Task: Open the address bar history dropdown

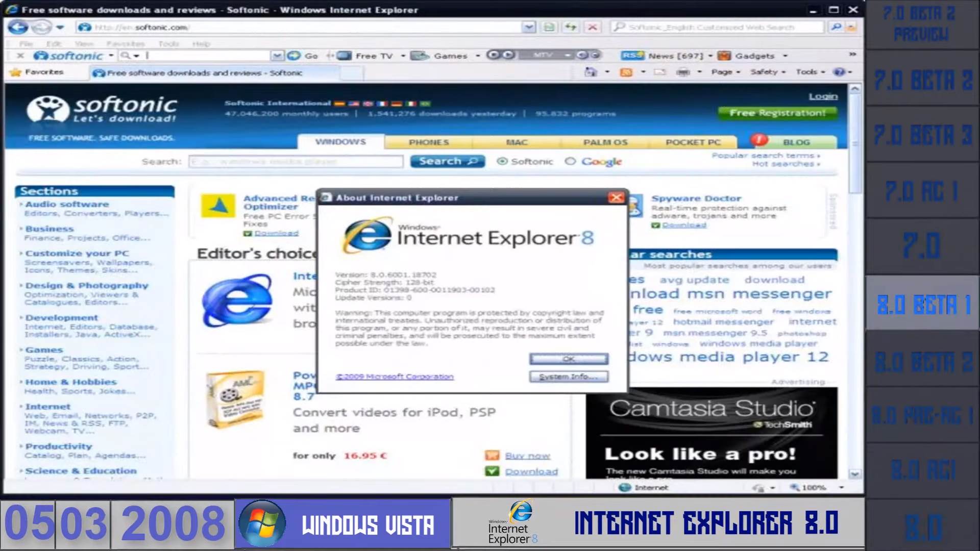Action: pos(528,27)
